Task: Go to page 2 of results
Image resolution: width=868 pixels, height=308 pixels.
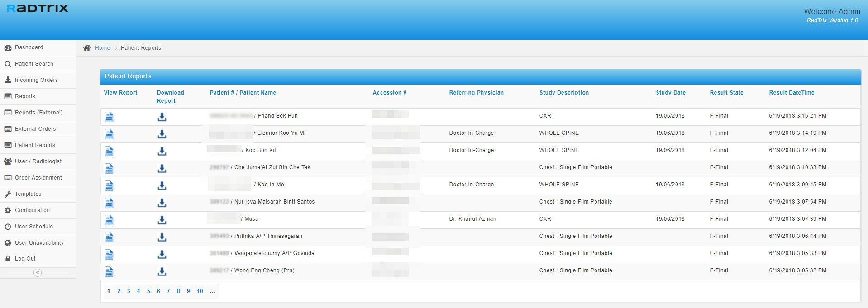Action: tap(119, 291)
